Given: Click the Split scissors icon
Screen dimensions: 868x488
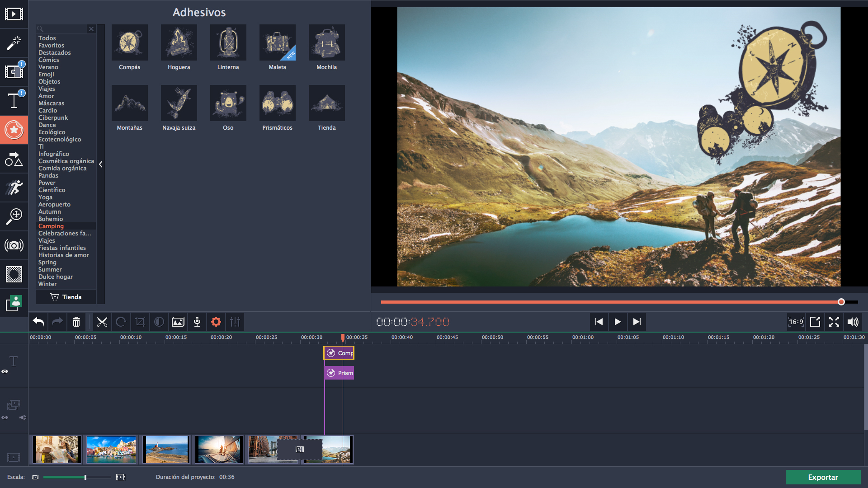Looking at the screenshot, I should point(102,322).
